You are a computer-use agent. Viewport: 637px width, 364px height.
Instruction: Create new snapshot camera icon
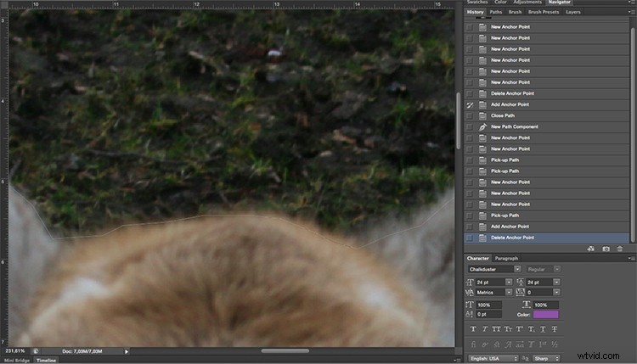pyautogui.click(x=606, y=249)
